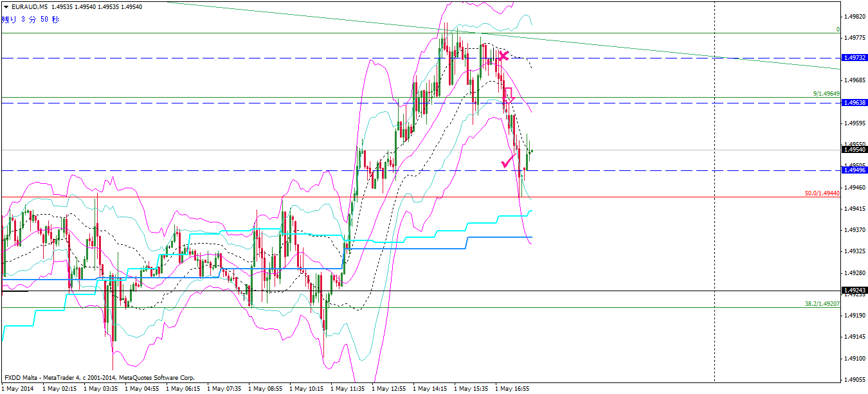Click the blue 1.49732 price label
The image size is (868, 394).
click(854, 58)
